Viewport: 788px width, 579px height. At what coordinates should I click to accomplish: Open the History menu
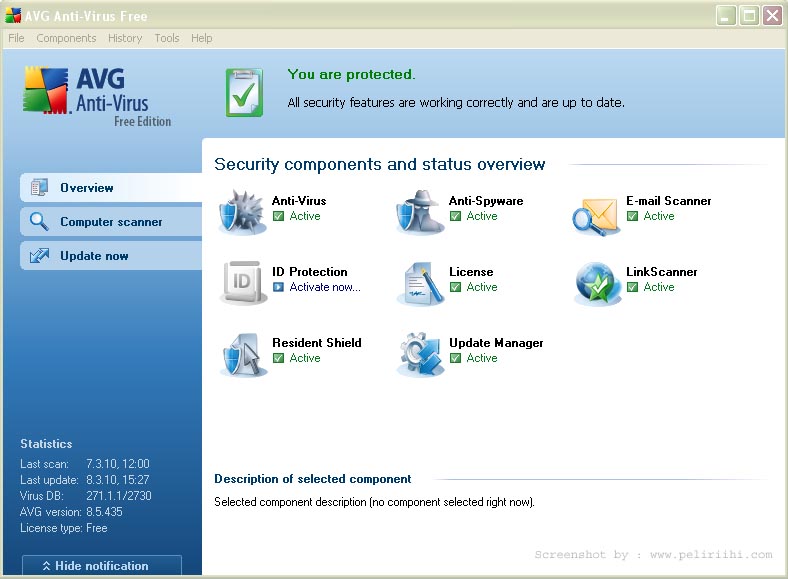coord(125,38)
